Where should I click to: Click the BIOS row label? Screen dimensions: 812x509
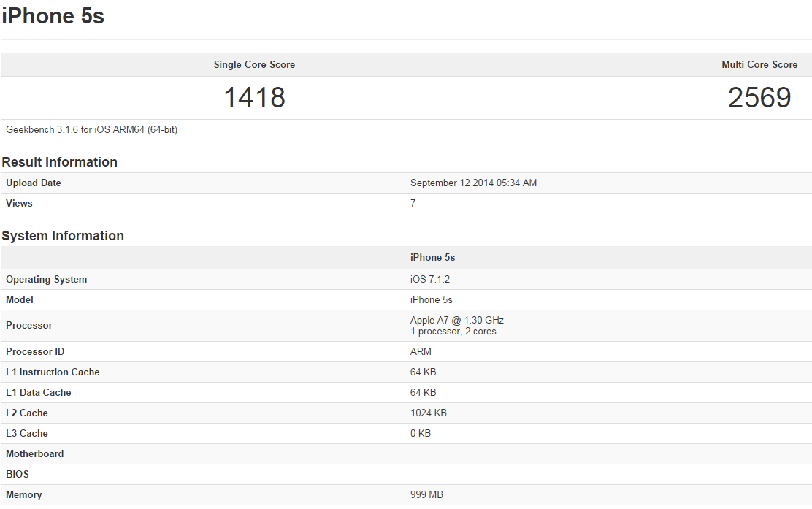[17, 474]
